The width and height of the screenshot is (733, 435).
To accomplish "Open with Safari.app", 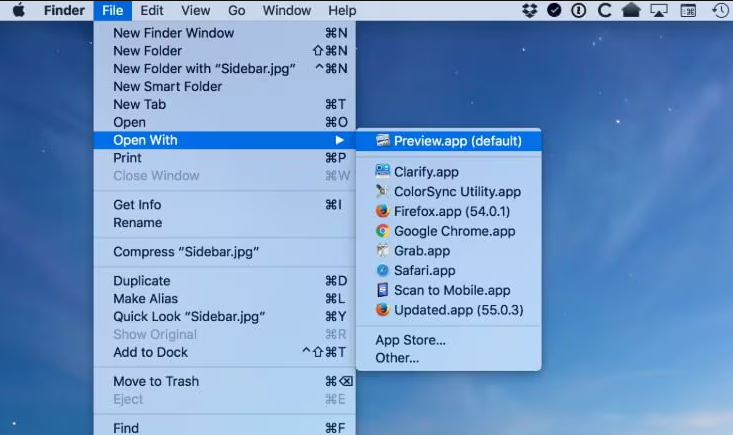I will pos(449,270).
